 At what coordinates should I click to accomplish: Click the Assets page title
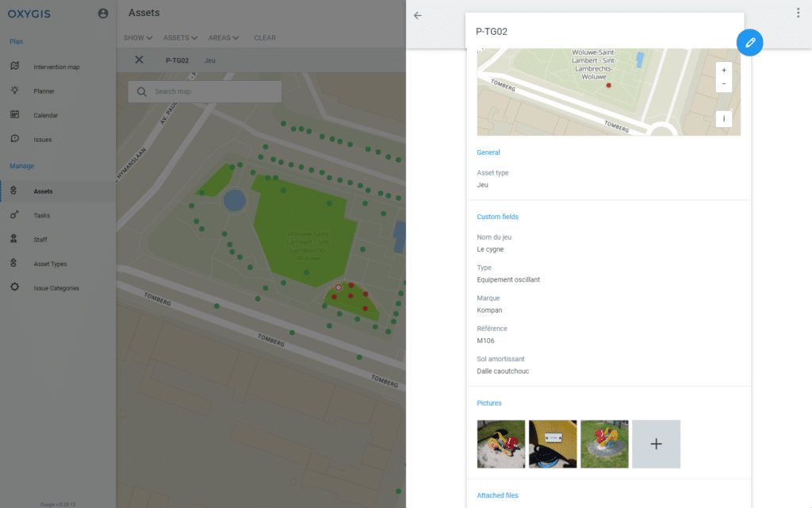coord(144,13)
